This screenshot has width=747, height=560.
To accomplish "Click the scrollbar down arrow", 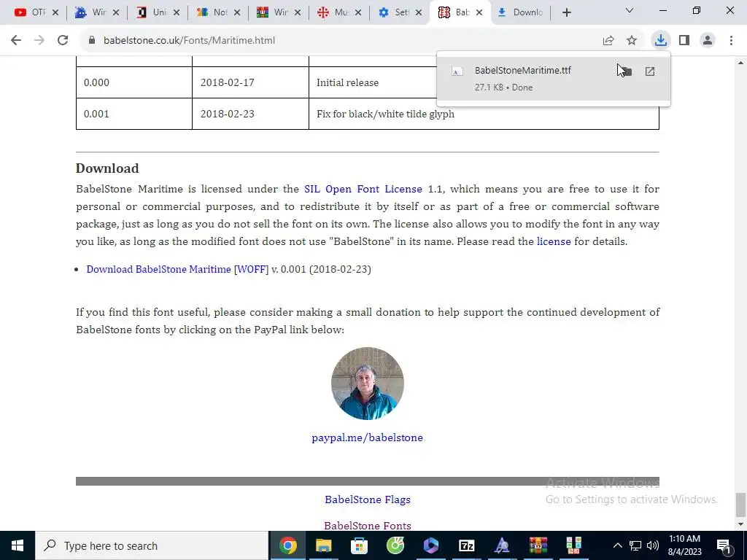I will tap(740, 524).
